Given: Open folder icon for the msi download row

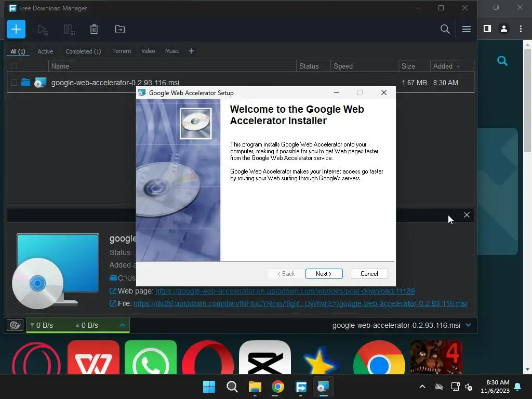Looking at the screenshot, I should tap(26, 83).
